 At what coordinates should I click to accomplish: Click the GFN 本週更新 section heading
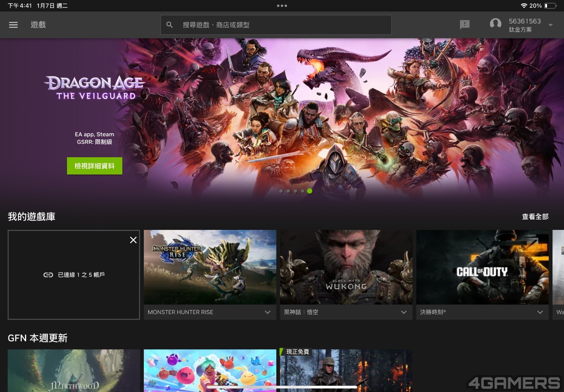tap(37, 338)
